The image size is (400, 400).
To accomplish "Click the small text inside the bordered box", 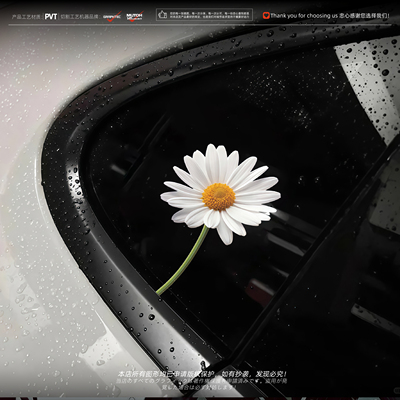I will (x=209, y=15).
